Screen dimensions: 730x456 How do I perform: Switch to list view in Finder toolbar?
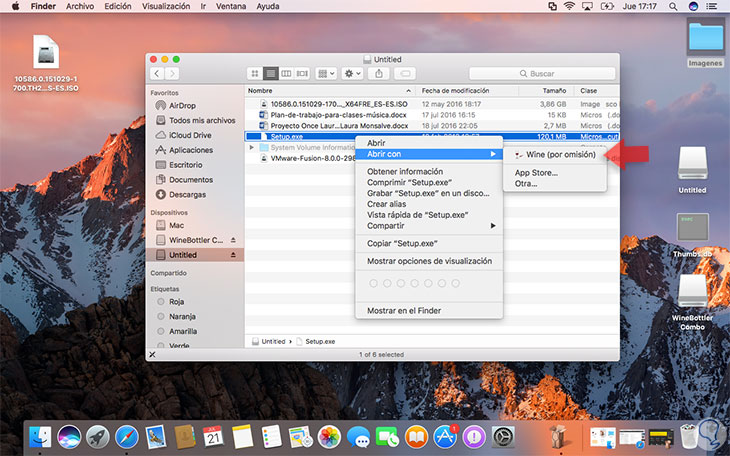[270, 74]
